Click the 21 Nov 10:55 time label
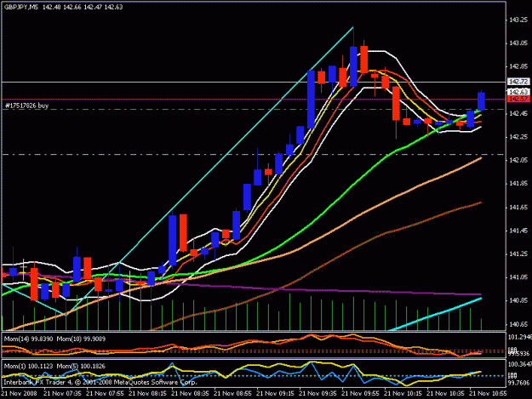Image resolution: width=532 pixels, height=399 pixels. (x=489, y=394)
